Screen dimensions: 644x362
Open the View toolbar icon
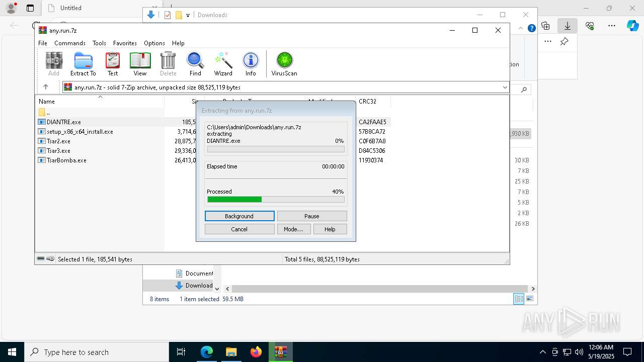140,64
